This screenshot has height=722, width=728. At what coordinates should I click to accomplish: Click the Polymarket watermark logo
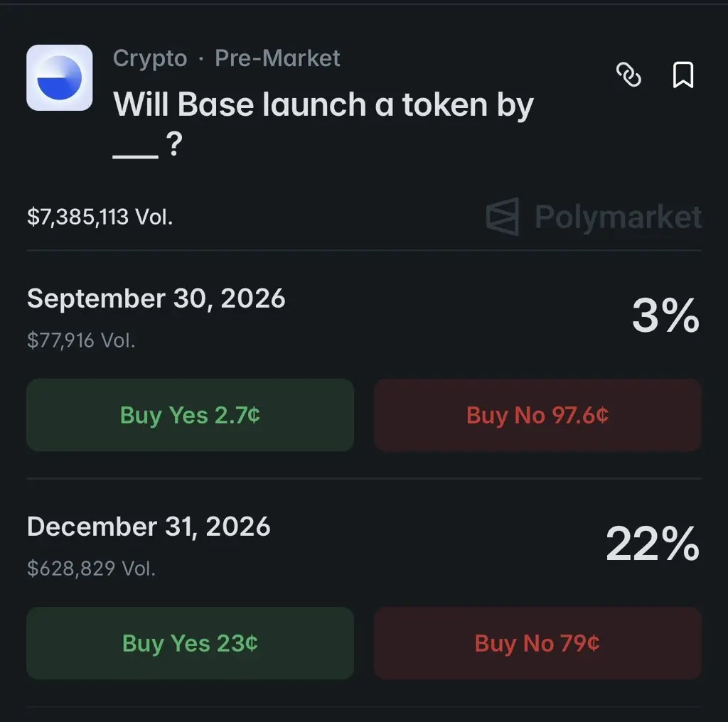click(503, 216)
